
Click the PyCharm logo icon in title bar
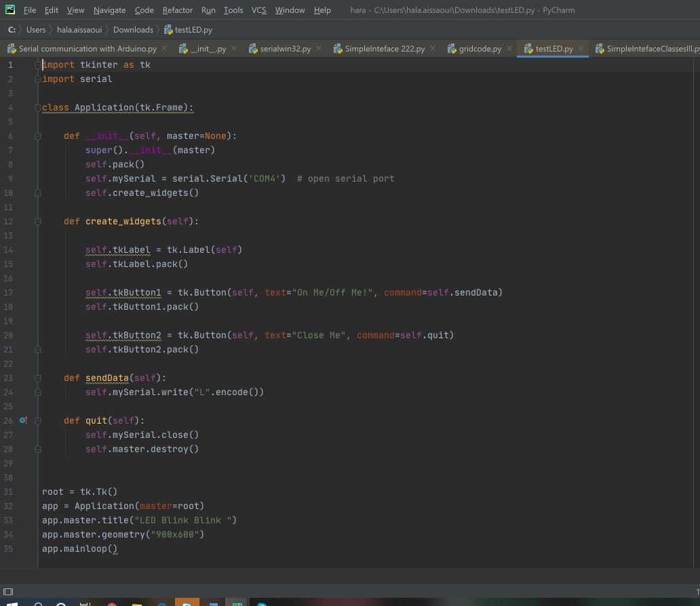pyautogui.click(x=9, y=9)
